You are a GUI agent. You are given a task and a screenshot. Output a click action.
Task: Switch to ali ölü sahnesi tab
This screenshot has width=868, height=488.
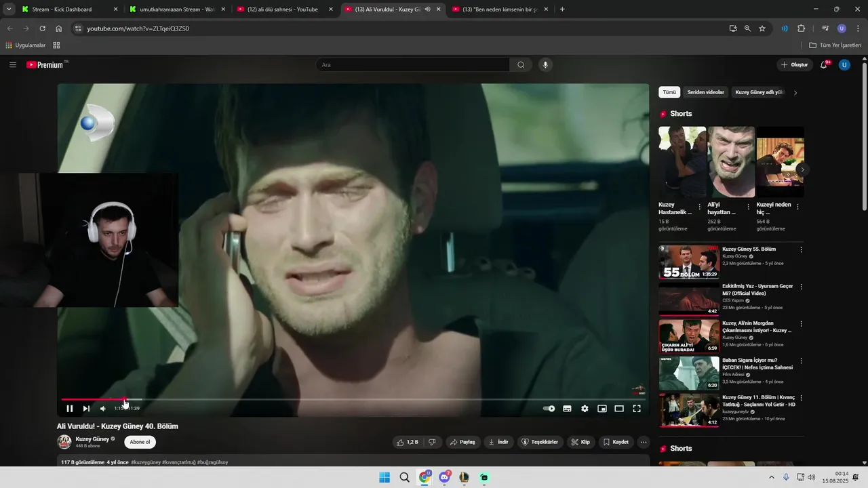click(x=285, y=9)
